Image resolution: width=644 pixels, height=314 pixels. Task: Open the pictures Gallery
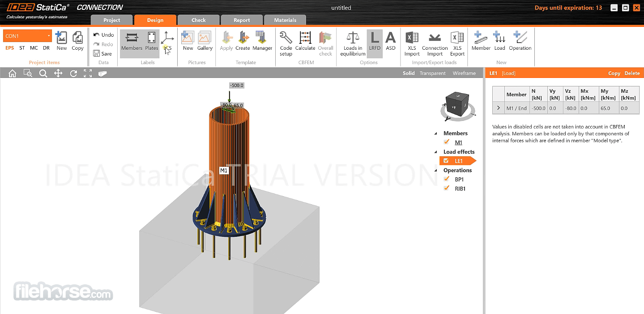click(205, 41)
